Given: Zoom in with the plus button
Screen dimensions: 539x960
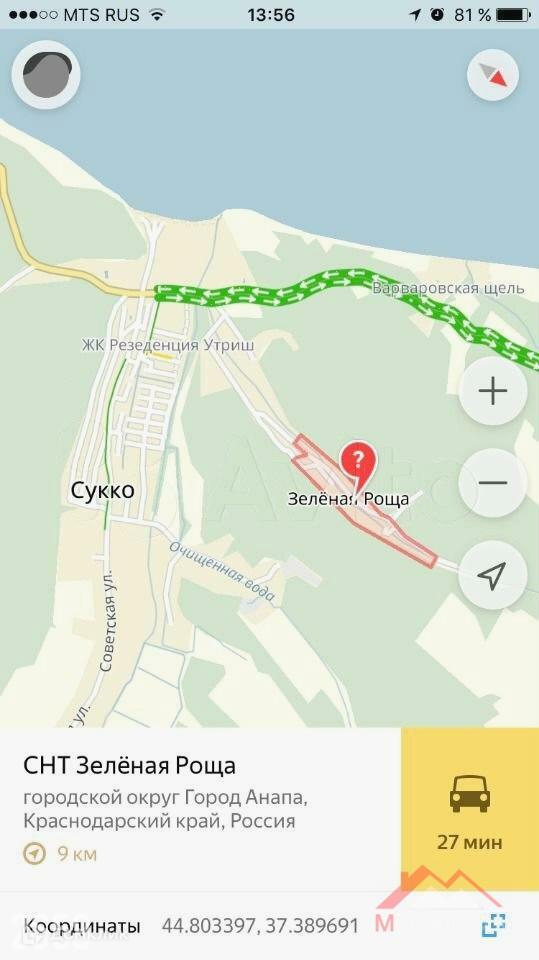Looking at the screenshot, I should (x=493, y=391).
